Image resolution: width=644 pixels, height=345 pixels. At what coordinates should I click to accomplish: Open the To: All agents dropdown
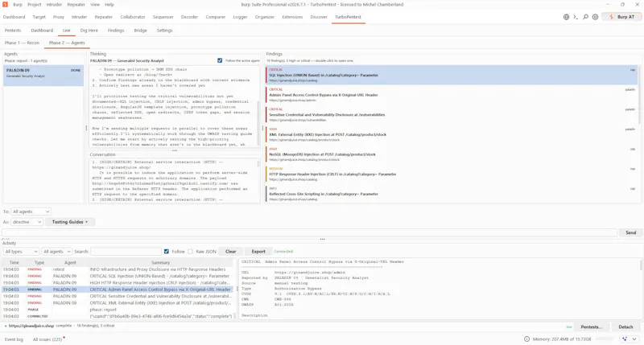(31, 212)
